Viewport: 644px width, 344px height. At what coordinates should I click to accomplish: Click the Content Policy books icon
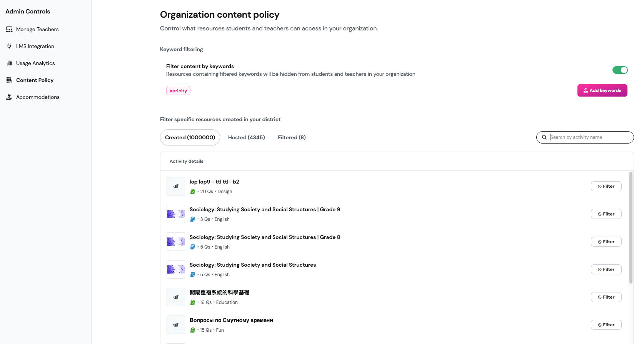pos(9,80)
